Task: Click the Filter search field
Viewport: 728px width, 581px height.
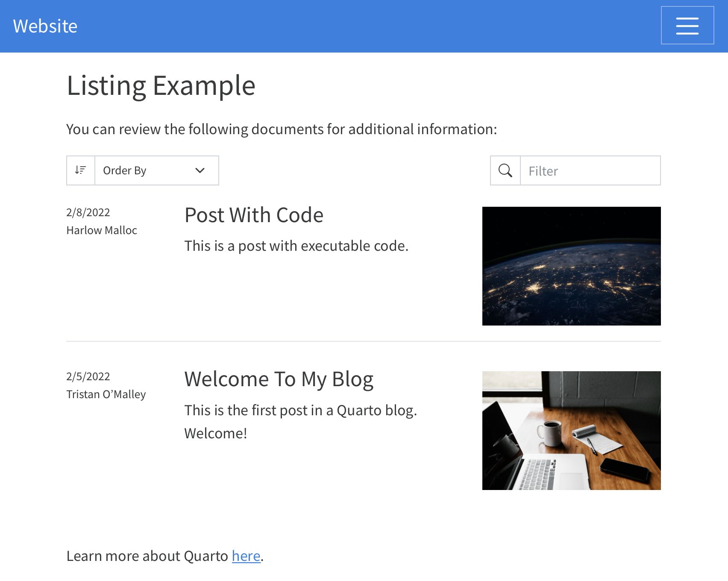Action: tap(590, 170)
